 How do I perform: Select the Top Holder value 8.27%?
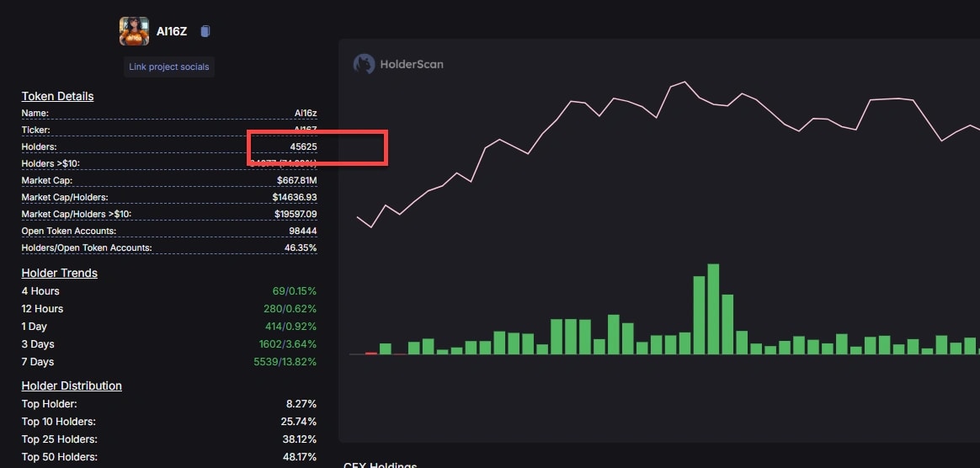[300, 404]
